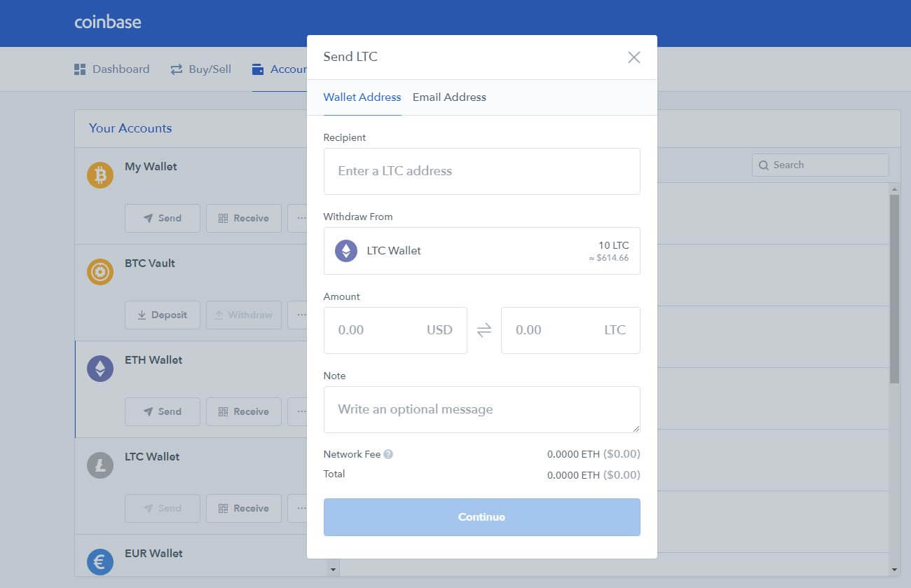This screenshot has width=911, height=588.
Task: Click the download icon in BTC Vault Deposit
Action: click(x=142, y=315)
